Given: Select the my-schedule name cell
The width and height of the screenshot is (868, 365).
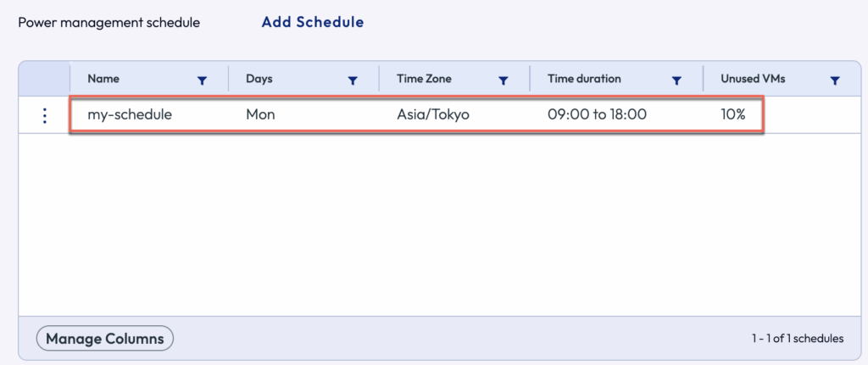Looking at the screenshot, I should pos(130,114).
